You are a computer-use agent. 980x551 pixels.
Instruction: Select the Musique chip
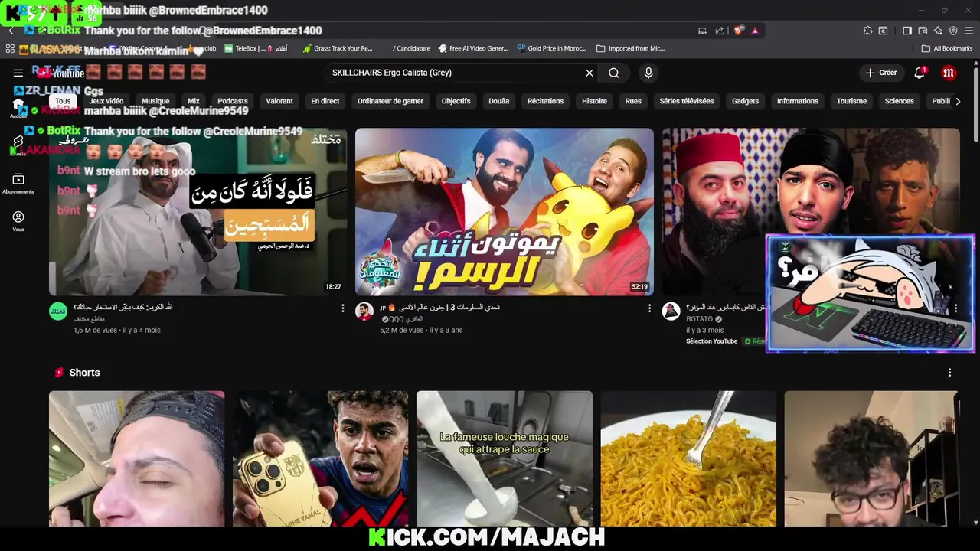pyautogui.click(x=155, y=101)
